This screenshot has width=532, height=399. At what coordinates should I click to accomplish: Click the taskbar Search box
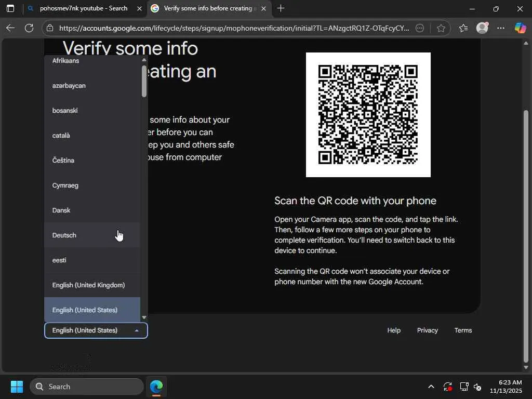coord(87,387)
